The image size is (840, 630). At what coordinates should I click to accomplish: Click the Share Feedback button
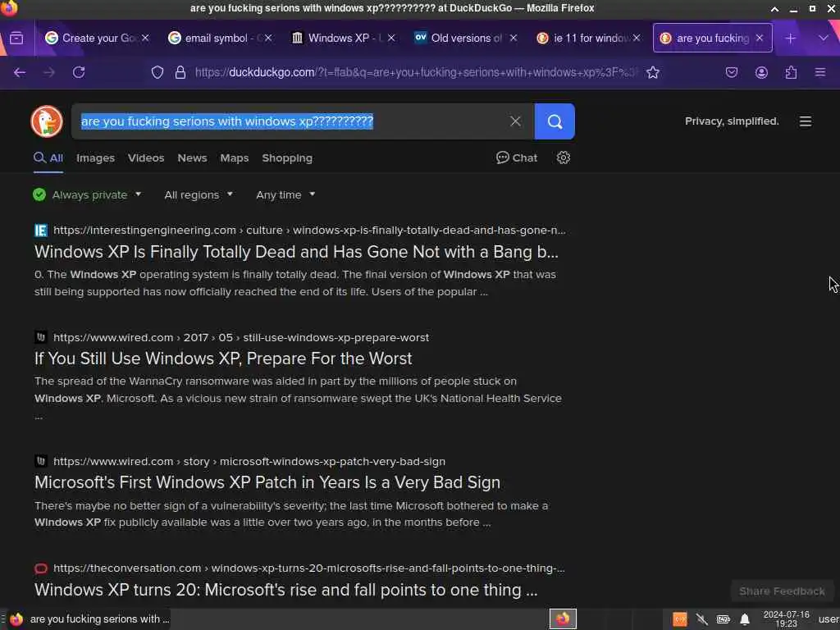(x=782, y=591)
